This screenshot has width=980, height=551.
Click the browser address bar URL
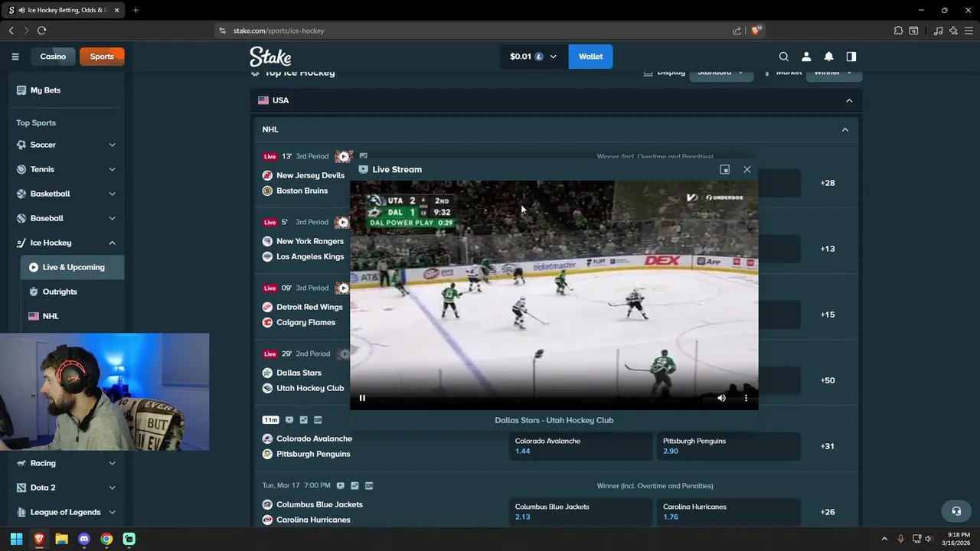pyautogui.click(x=279, y=31)
